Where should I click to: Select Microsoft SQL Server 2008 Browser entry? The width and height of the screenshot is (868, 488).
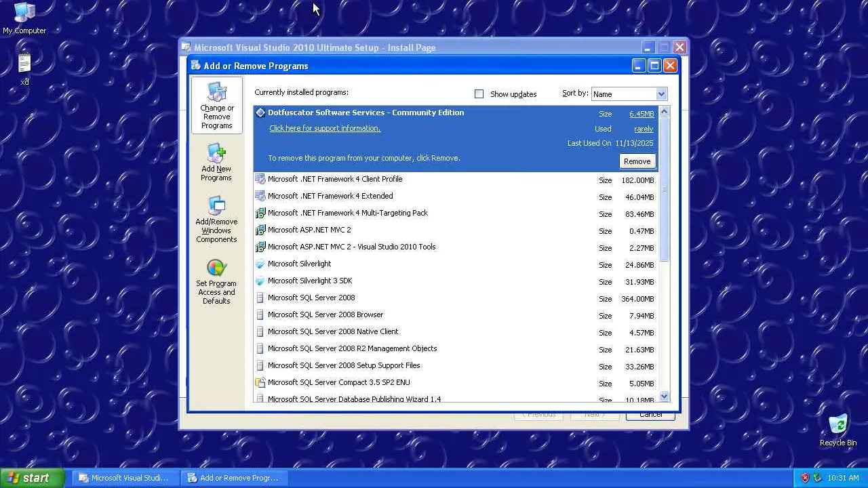coord(455,315)
